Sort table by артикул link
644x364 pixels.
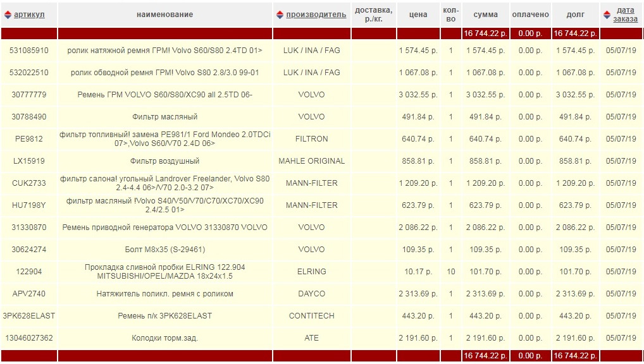pos(29,15)
